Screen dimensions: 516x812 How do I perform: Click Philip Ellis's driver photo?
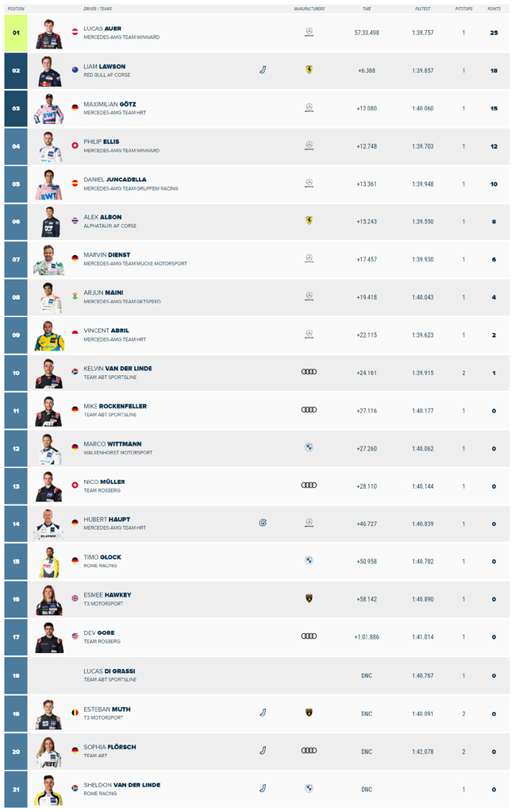coord(49,146)
